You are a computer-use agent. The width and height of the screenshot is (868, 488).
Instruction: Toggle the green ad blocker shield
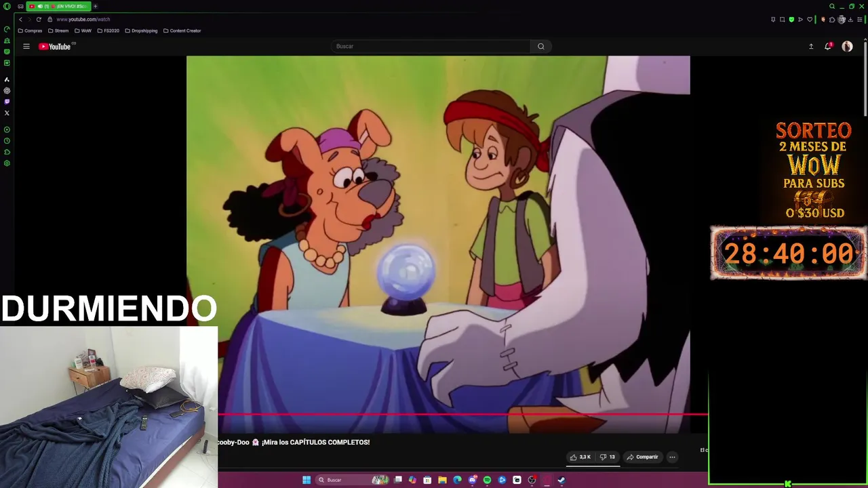pos(791,20)
